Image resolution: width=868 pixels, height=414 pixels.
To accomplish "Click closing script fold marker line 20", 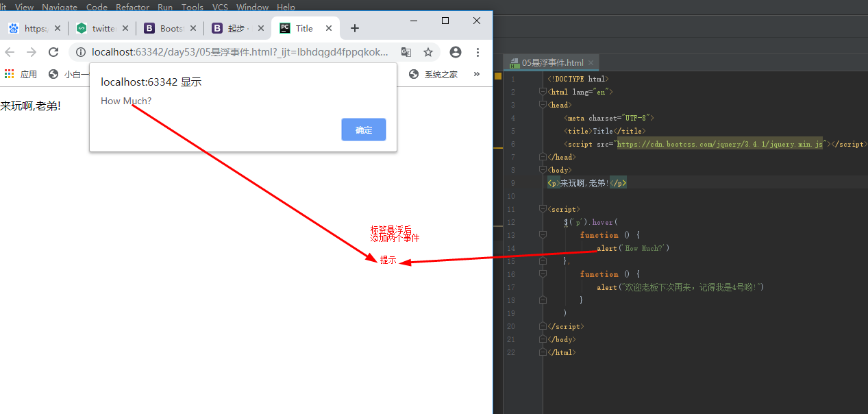I will [543, 326].
